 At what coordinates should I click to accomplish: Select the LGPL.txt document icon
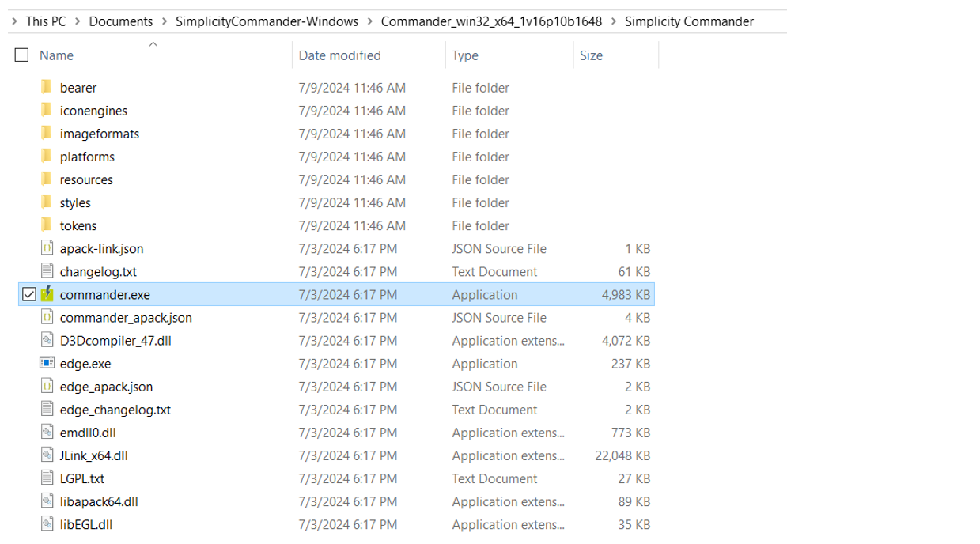tap(47, 478)
